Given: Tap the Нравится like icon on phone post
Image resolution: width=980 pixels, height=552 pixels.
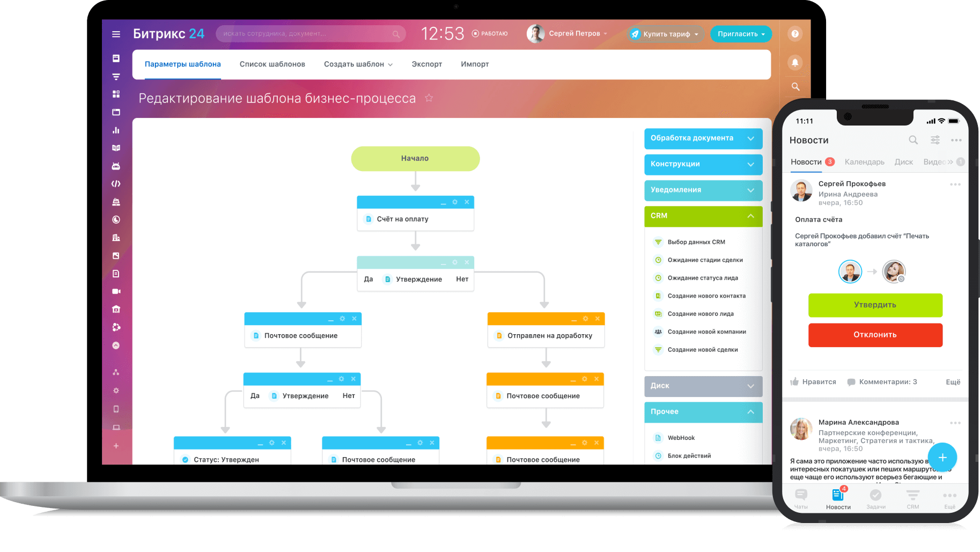Looking at the screenshot, I should (794, 381).
